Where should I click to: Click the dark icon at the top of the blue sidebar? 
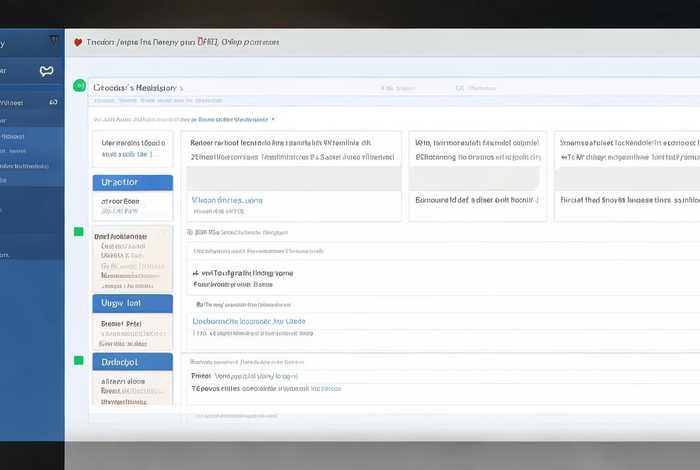pyautogui.click(x=54, y=39)
